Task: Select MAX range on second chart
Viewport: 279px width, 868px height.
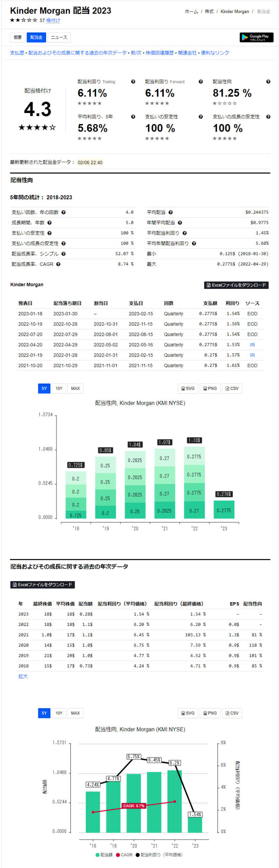Action: [x=75, y=713]
